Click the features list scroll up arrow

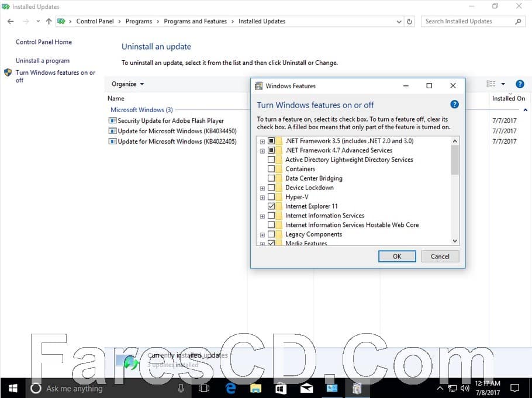(x=455, y=141)
